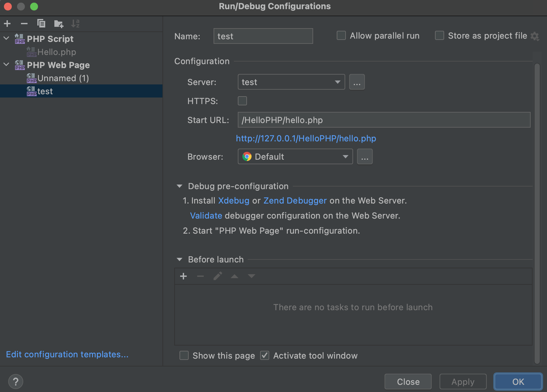Image resolution: width=547 pixels, height=392 pixels.
Task: Focus the Name input field
Action: point(263,36)
